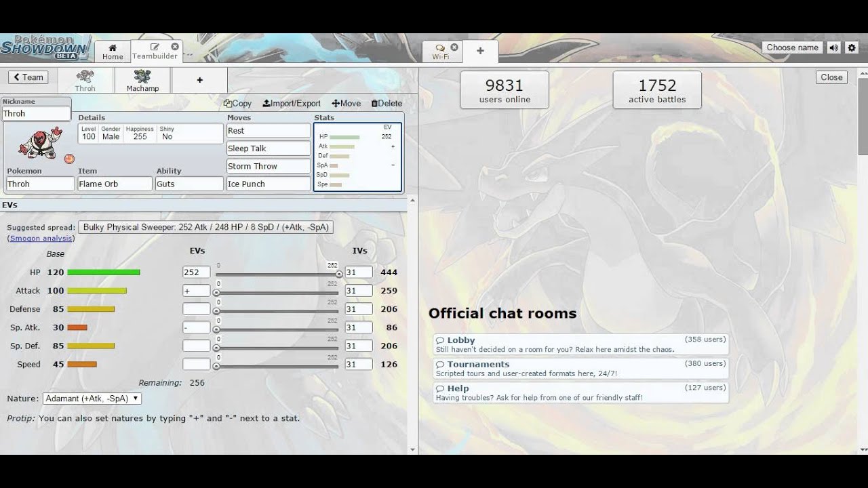Click the Sp. Atk. EV input
This screenshot has height=488, width=868.
[196, 327]
